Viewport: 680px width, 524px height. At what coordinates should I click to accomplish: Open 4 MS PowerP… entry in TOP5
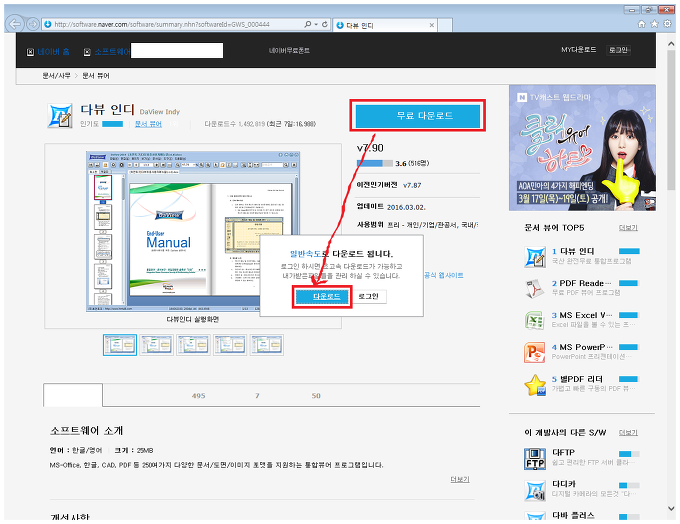(x=582, y=347)
